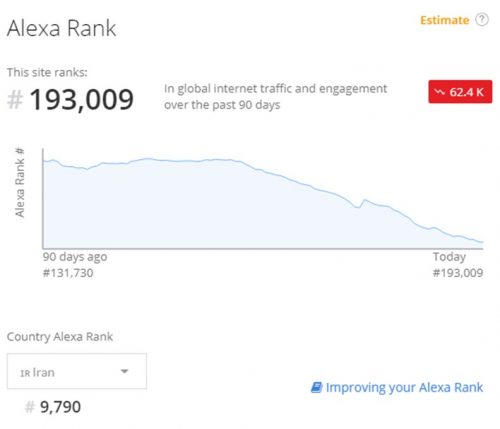
Task: Click the downward trend icon in red badge
Action: click(440, 92)
